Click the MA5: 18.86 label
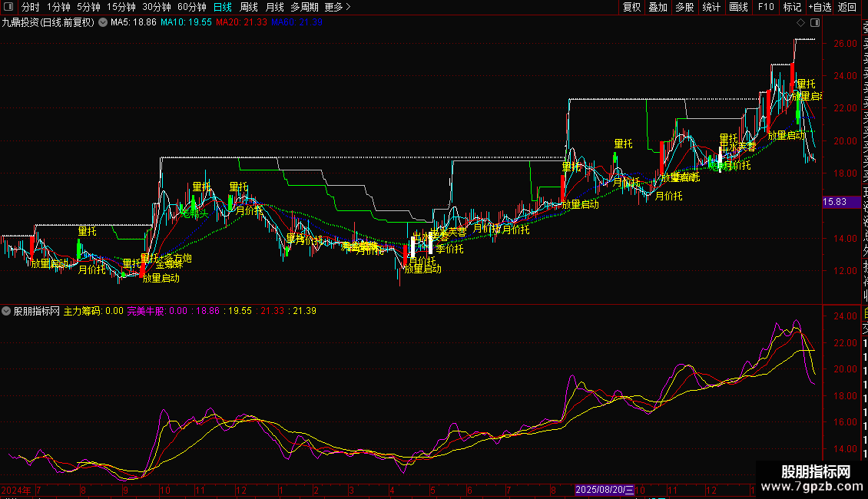This screenshot has width=868, height=499. pos(134,23)
